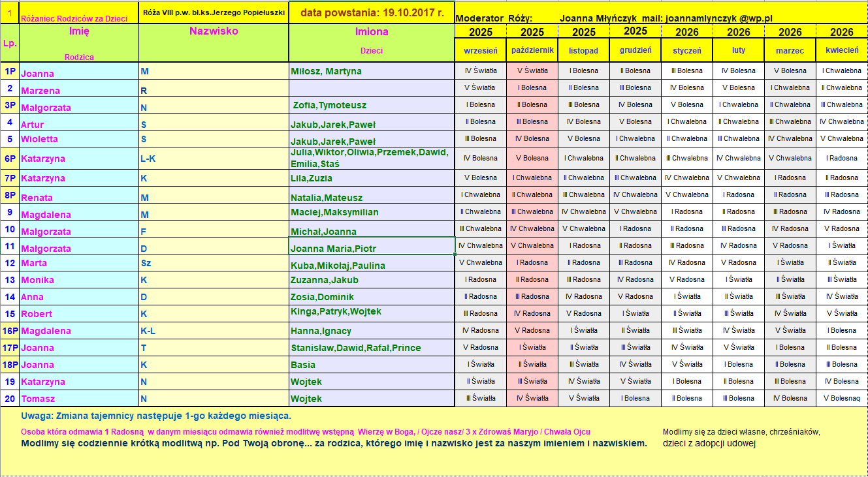Select the name 'Wioletta' in row 5
Image resolution: width=868 pixels, height=477 pixels.
(39, 139)
